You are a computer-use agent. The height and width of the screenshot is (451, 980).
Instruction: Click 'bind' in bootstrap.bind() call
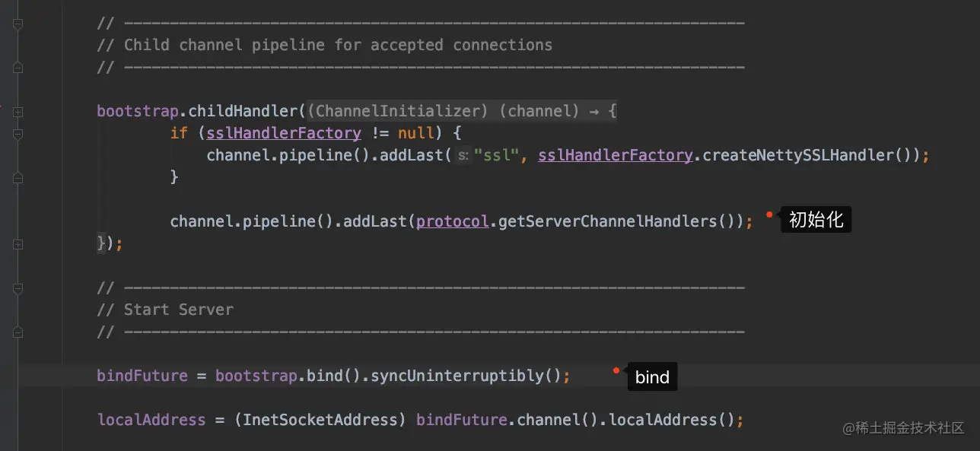pyautogui.click(x=325, y=376)
